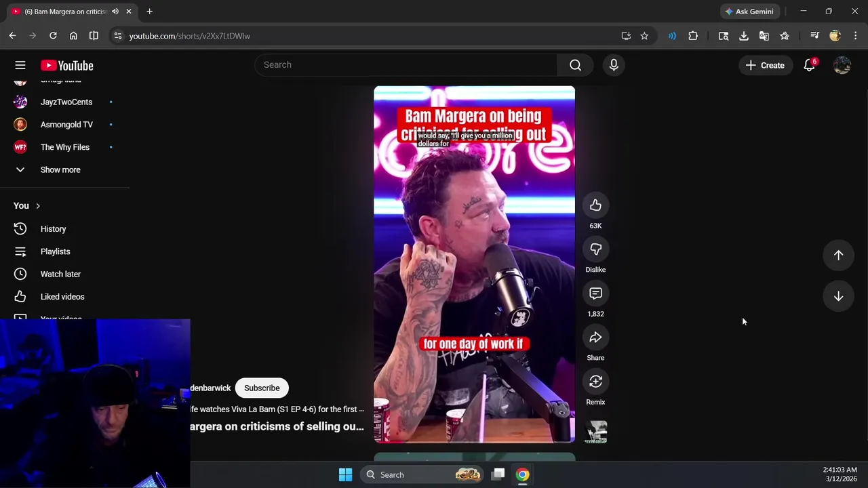The image size is (868, 488).
Task: Like the Bam Margera short
Action: click(x=595, y=205)
